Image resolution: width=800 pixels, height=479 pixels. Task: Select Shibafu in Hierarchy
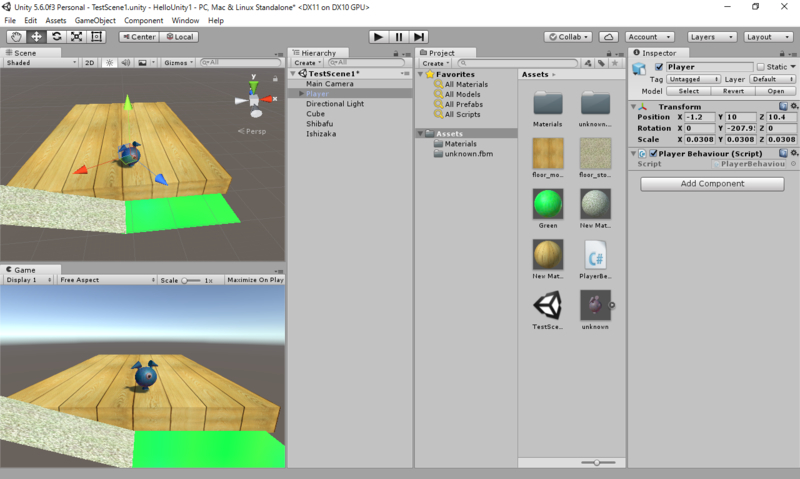click(x=319, y=123)
